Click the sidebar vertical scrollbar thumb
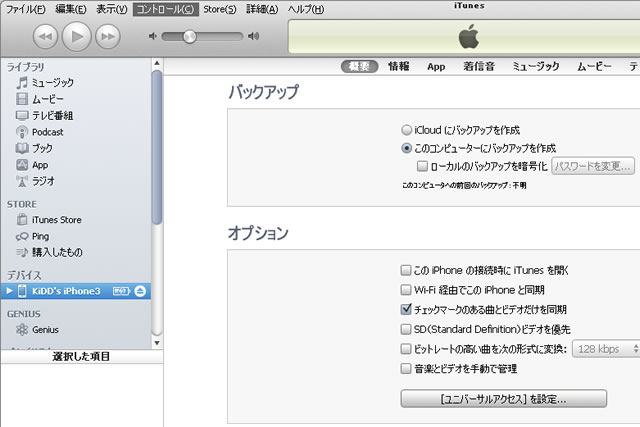The image size is (640, 427). click(157, 147)
